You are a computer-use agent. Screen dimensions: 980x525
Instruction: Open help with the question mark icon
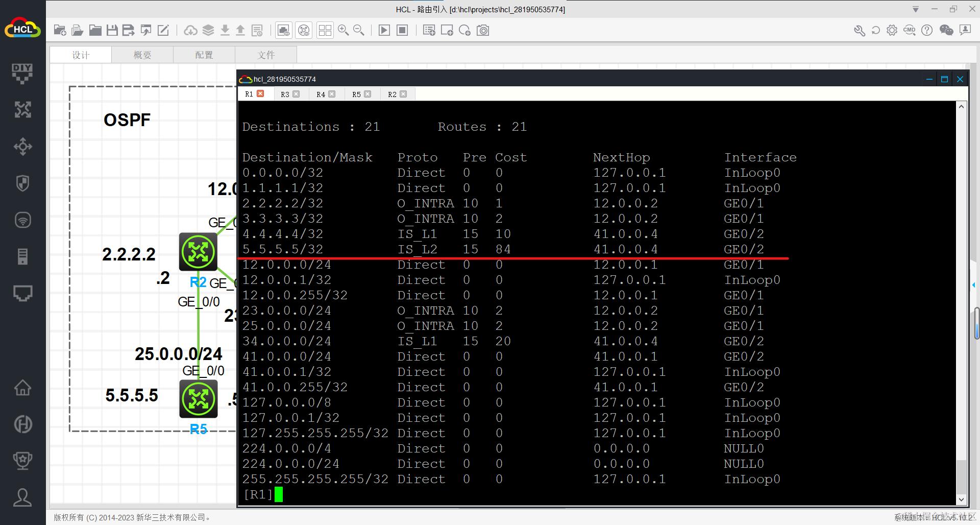927,30
